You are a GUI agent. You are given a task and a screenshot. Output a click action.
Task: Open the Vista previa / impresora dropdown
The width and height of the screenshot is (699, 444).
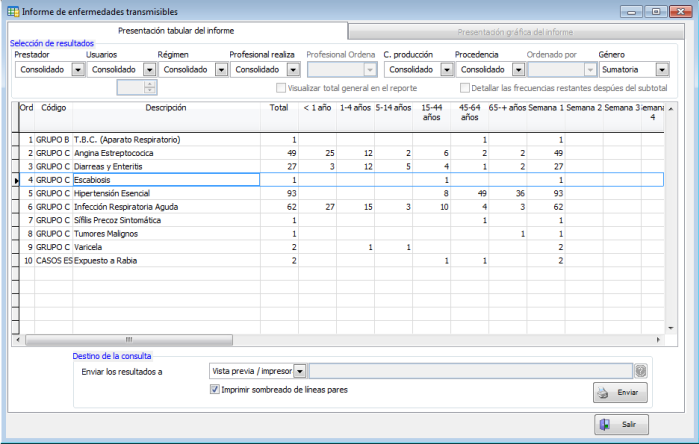(x=300, y=371)
